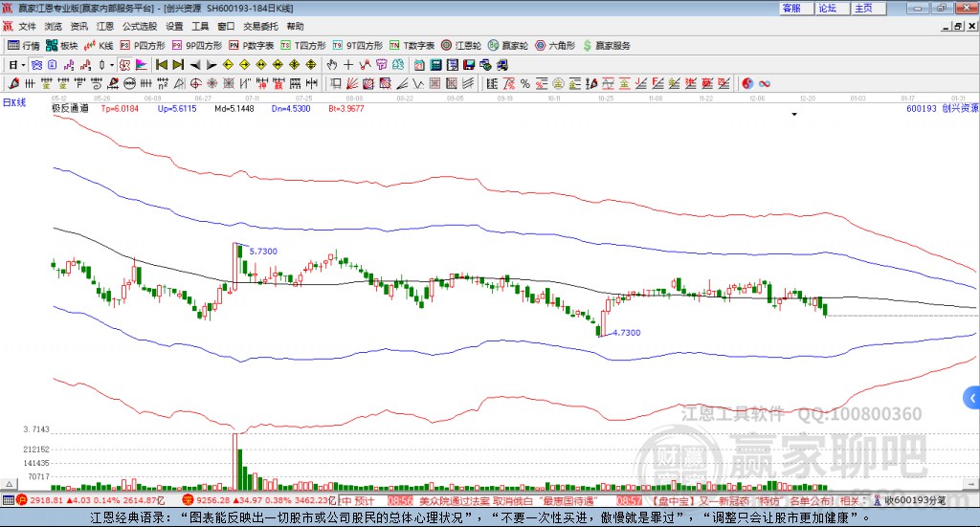Image resolution: width=980 pixels, height=527 pixels.
Task: Expand the 日 period dropdown arrow
Action: point(24,65)
